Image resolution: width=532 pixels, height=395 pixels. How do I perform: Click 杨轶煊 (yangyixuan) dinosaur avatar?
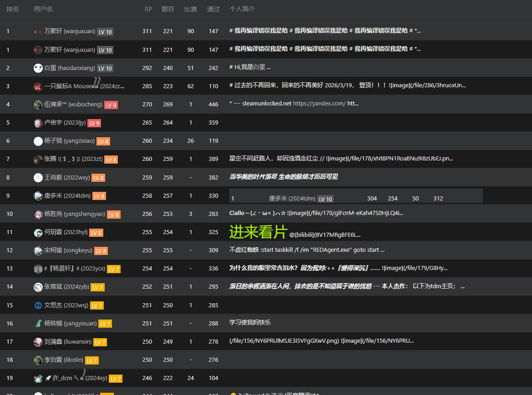(x=38, y=324)
